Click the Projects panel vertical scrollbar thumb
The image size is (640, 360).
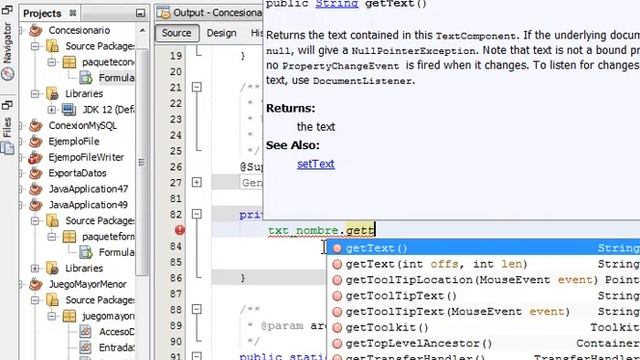click(x=142, y=161)
